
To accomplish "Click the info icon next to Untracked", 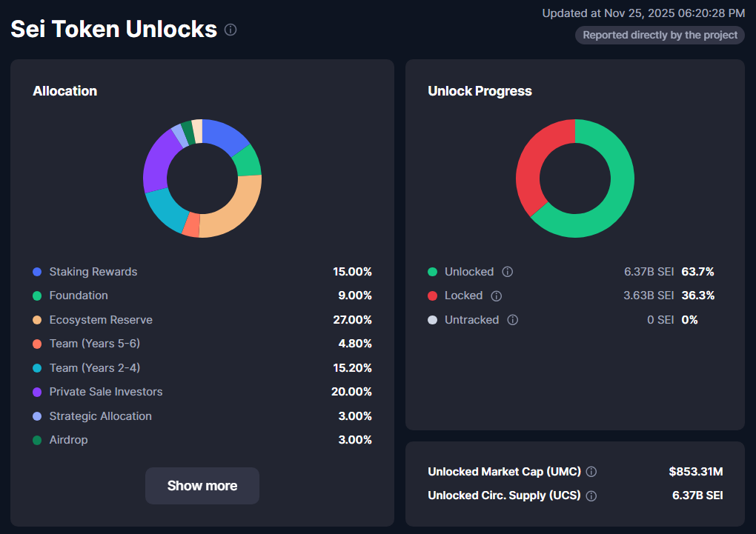I will coord(512,320).
